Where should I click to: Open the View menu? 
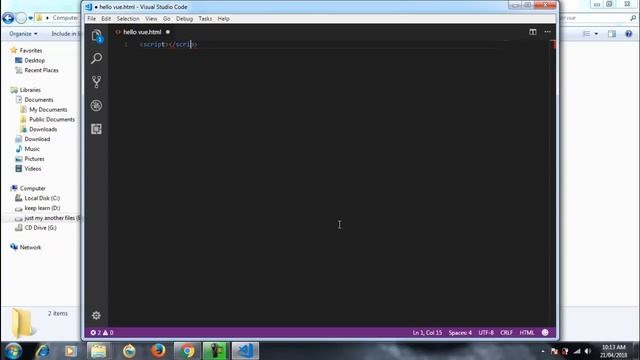151,19
